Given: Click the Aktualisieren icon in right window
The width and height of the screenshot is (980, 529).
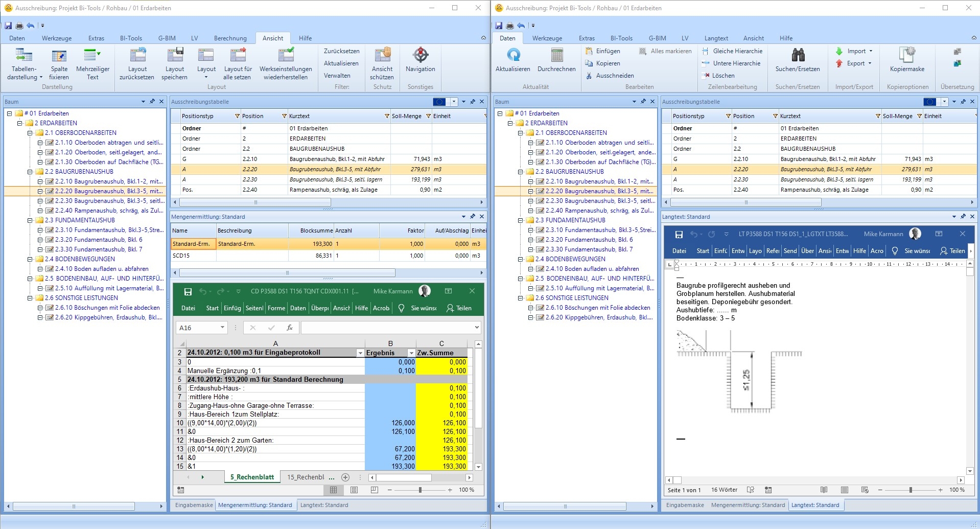Looking at the screenshot, I should (x=513, y=55).
